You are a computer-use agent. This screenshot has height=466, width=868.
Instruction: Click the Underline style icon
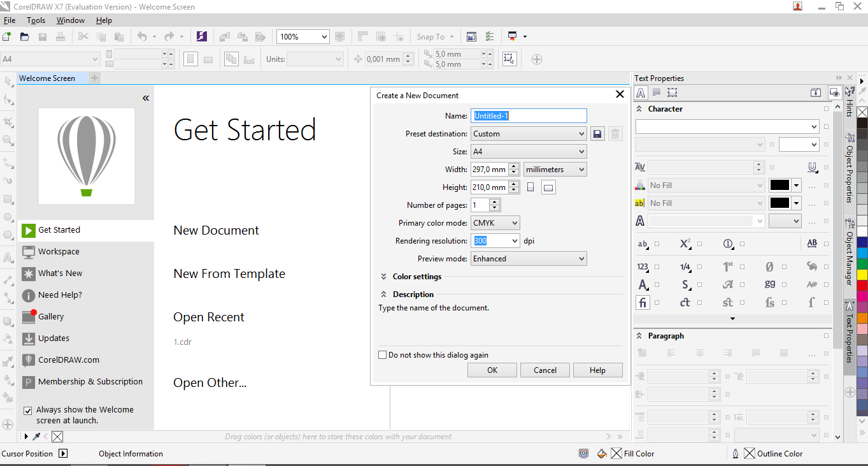812,167
